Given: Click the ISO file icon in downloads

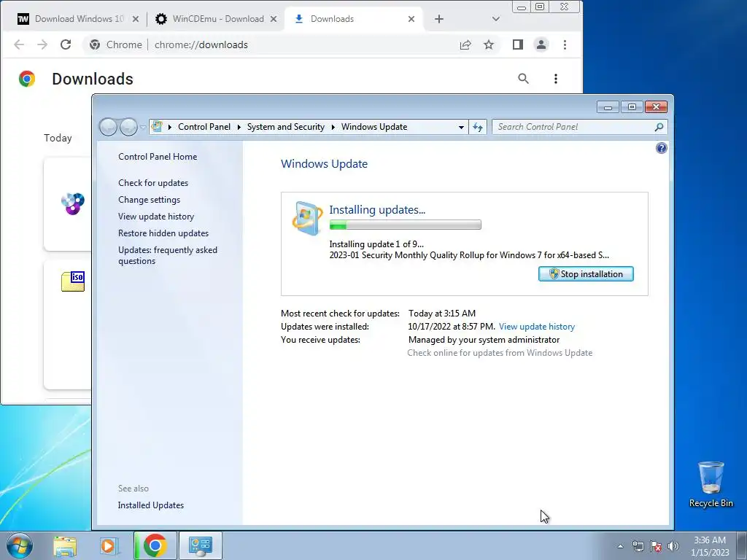Looking at the screenshot, I should 73,281.
